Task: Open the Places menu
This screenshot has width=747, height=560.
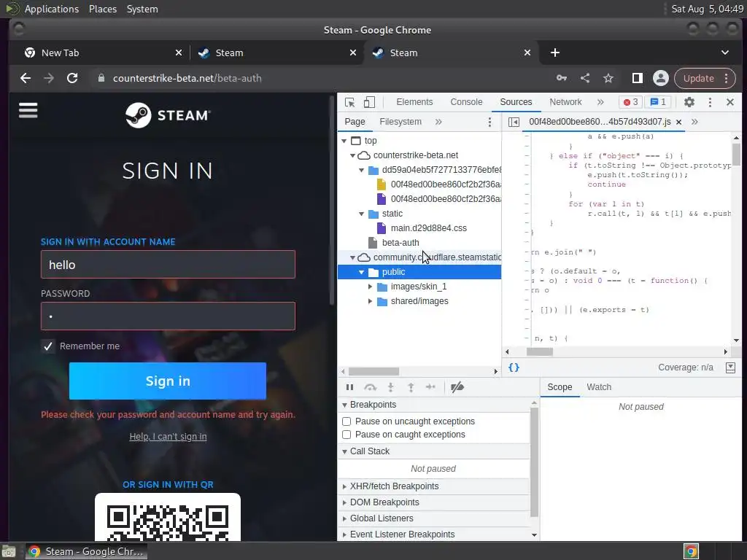Action: click(103, 9)
